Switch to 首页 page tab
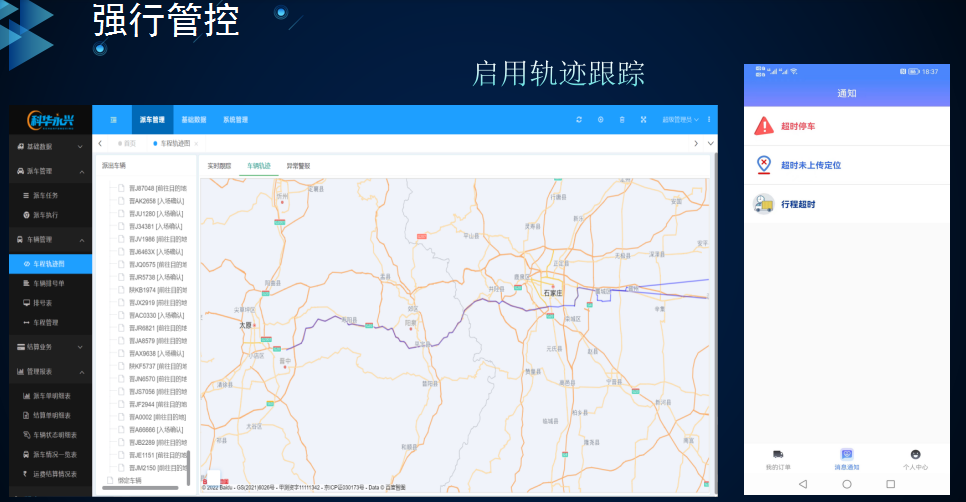966x502 pixels. point(127,144)
